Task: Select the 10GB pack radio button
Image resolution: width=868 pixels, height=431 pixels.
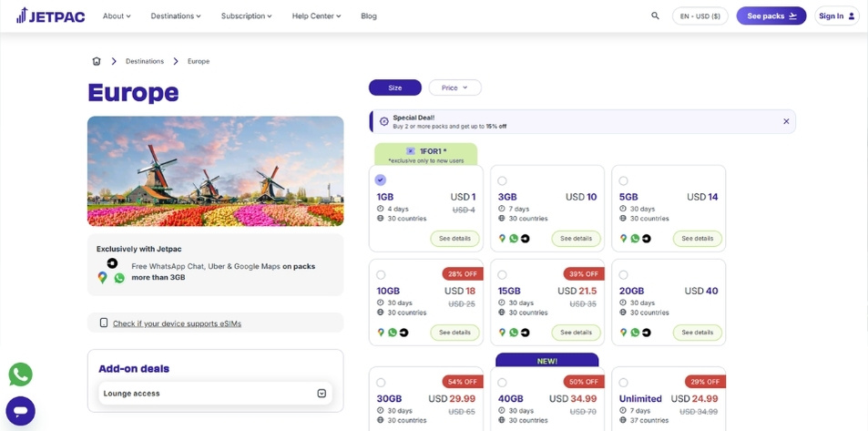Action: (381, 274)
